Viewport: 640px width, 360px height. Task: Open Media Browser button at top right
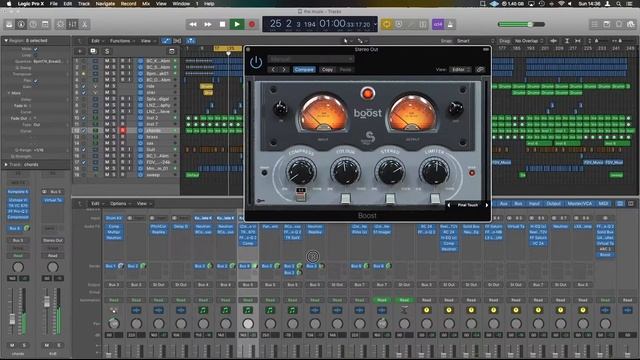[631, 24]
